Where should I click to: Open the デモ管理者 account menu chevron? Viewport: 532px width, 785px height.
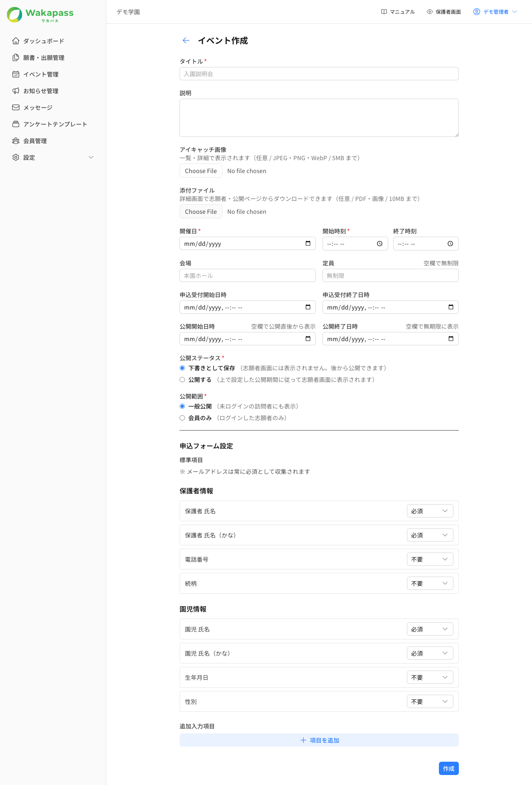click(x=515, y=12)
